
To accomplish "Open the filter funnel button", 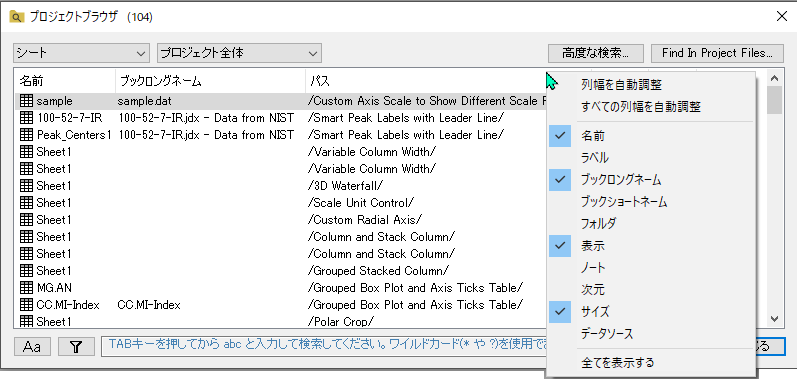I will pyautogui.click(x=76, y=347).
